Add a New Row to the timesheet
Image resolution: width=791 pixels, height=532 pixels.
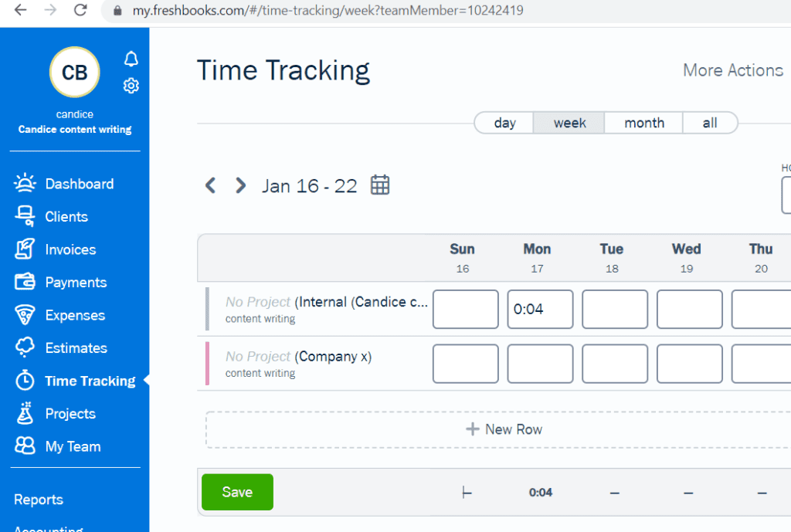point(504,429)
